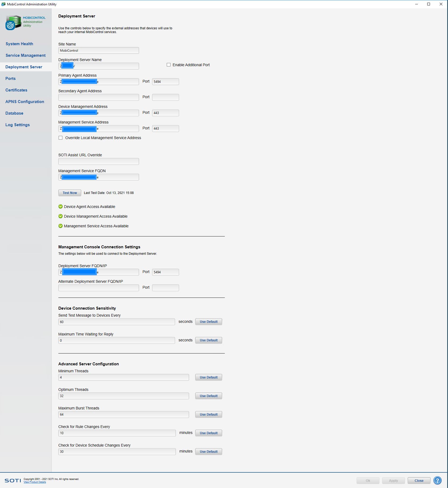448x488 pixels.
Task: Switch to the Certificates section
Action: (16, 90)
